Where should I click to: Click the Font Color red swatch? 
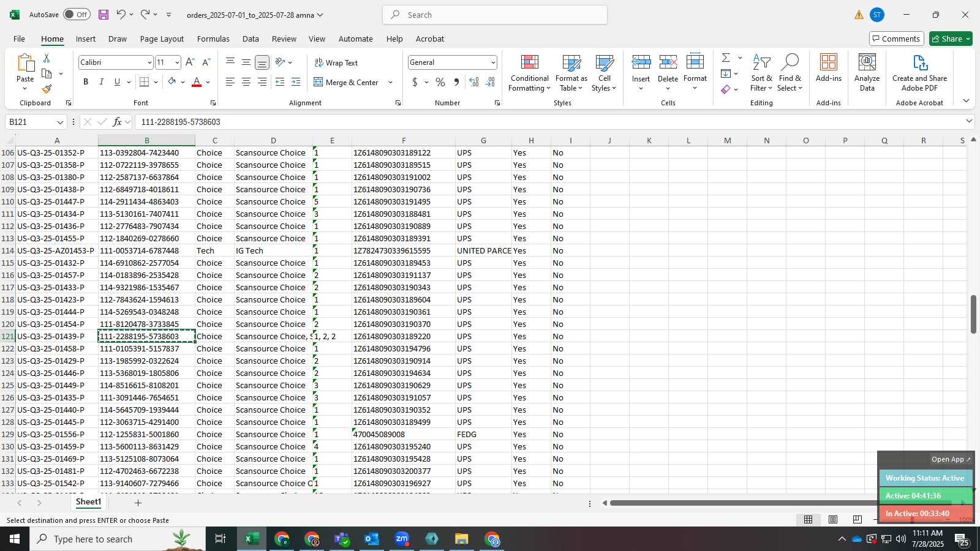197,82
